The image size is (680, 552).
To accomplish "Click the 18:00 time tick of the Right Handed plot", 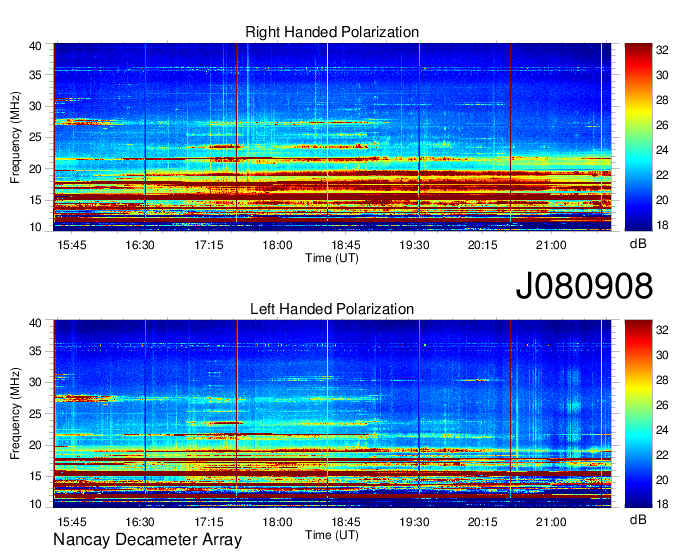I will point(277,245).
